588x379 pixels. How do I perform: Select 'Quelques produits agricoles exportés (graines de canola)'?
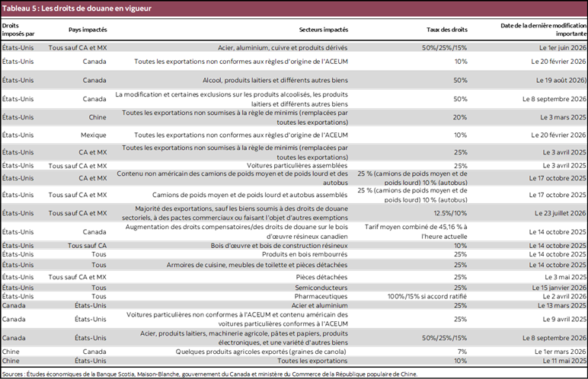[x=260, y=352]
